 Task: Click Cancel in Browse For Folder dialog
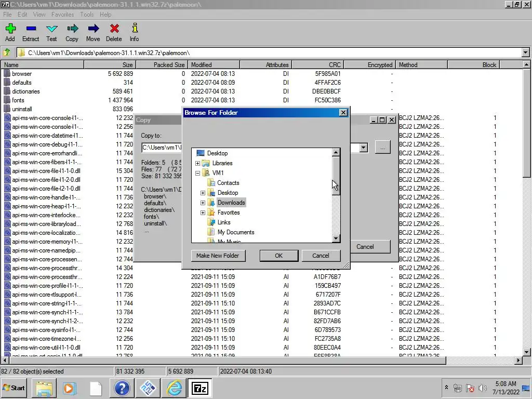321,256
